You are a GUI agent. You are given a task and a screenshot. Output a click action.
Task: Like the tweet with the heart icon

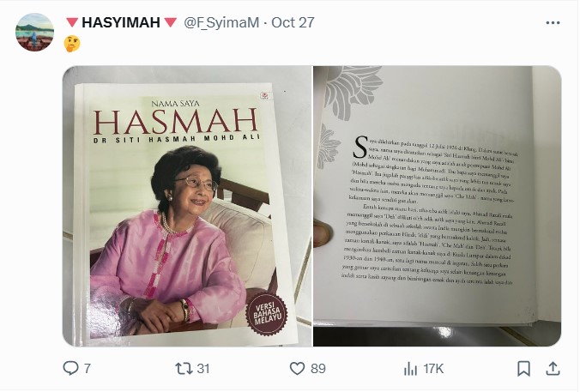tap(297, 368)
